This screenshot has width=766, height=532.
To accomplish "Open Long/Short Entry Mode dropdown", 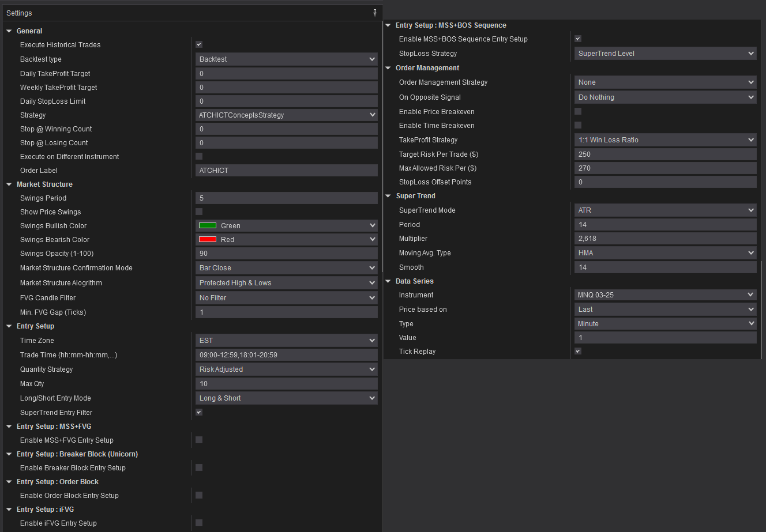I will pyautogui.click(x=287, y=398).
